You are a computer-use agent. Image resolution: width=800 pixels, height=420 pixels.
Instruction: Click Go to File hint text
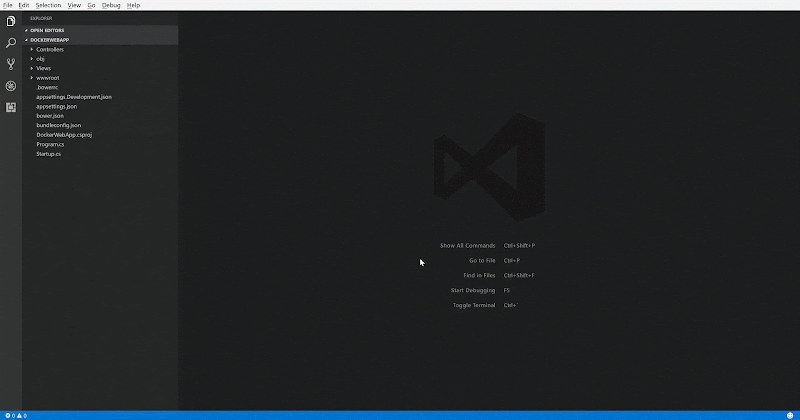(x=482, y=260)
